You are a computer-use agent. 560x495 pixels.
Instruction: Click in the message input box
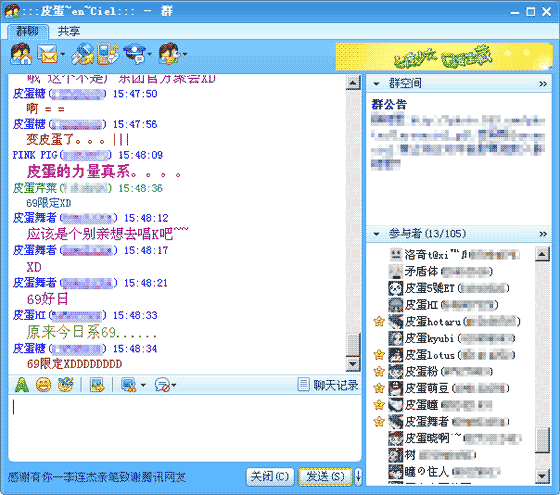(185, 428)
